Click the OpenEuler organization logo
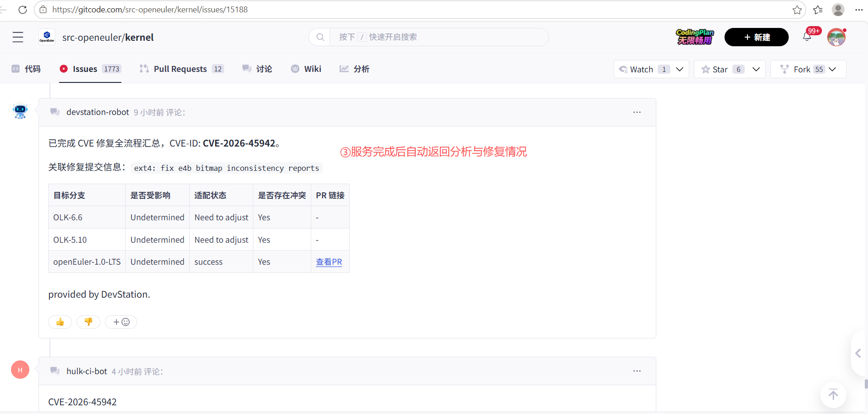This screenshot has height=414, width=868. (x=47, y=37)
